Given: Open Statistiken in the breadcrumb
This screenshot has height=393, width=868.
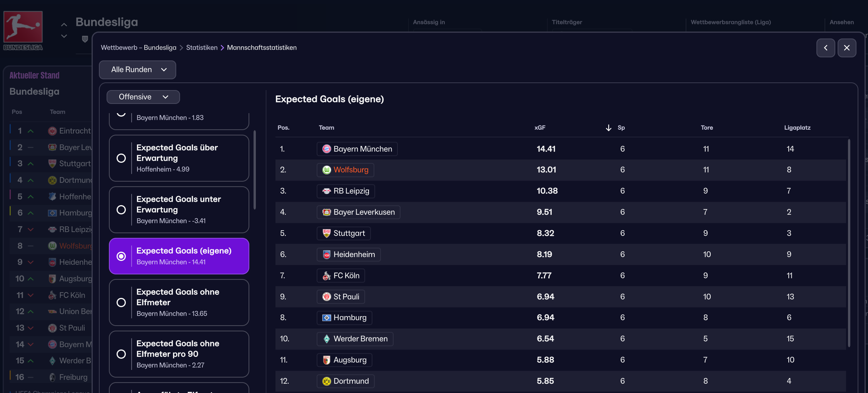Looking at the screenshot, I should point(202,48).
